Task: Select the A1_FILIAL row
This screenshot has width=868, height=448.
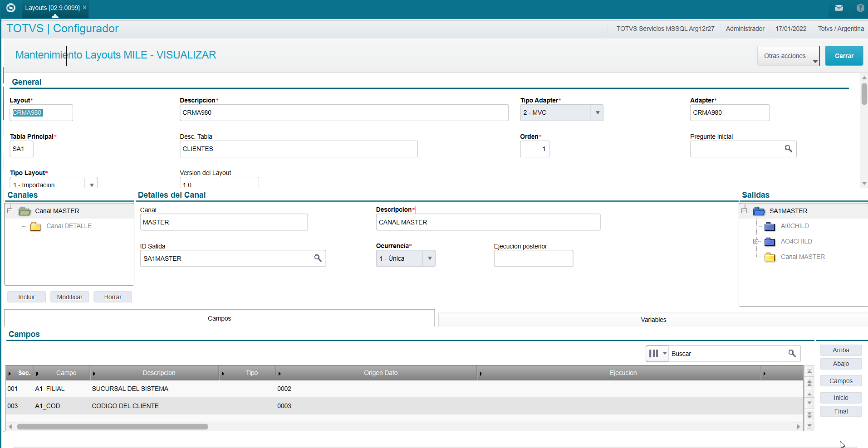Action: tap(404, 389)
